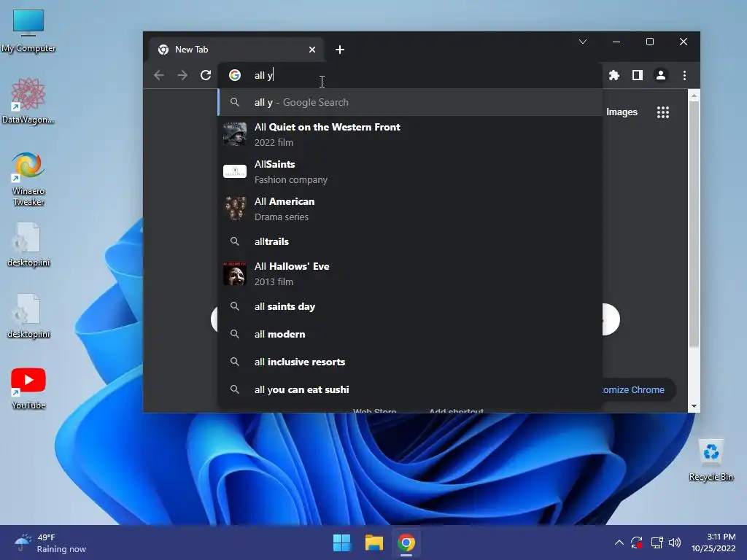Click the AllSaints logo thumbnail

[x=235, y=171]
